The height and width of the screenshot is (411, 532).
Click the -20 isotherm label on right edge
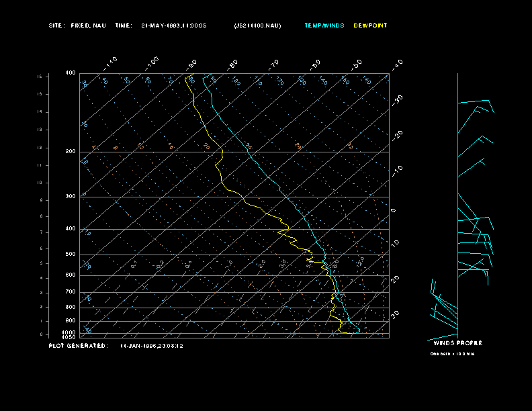[398, 135]
